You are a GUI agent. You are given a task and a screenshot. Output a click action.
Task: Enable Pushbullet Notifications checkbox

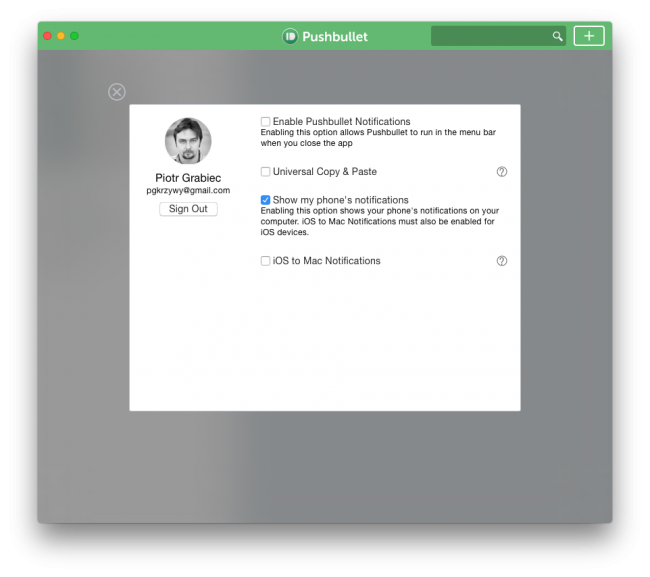(265, 121)
